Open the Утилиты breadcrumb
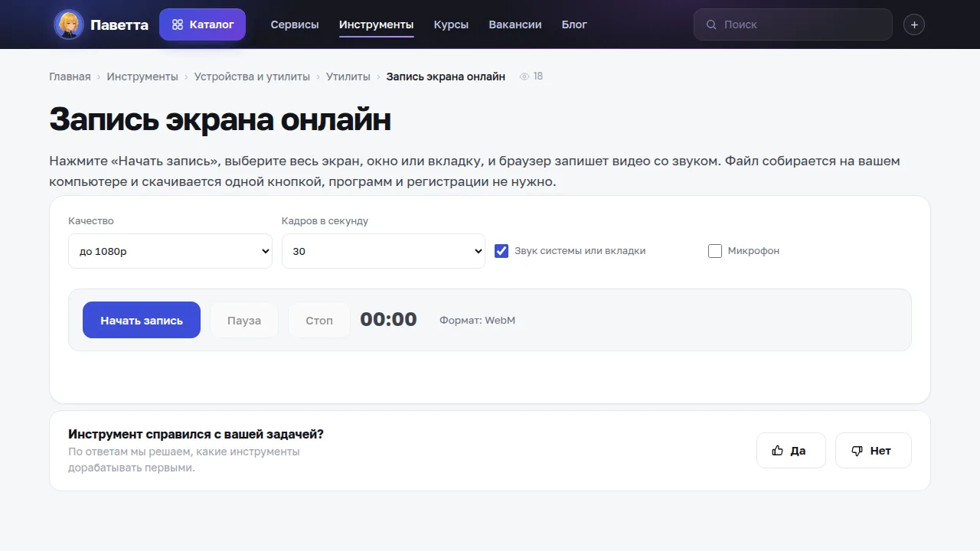Screen dimensions: 980x551 (x=348, y=77)
